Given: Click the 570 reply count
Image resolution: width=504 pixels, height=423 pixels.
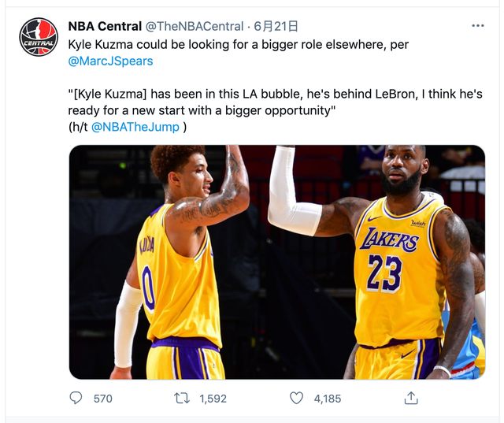Looking at the screenshot, I should point(102,399).
